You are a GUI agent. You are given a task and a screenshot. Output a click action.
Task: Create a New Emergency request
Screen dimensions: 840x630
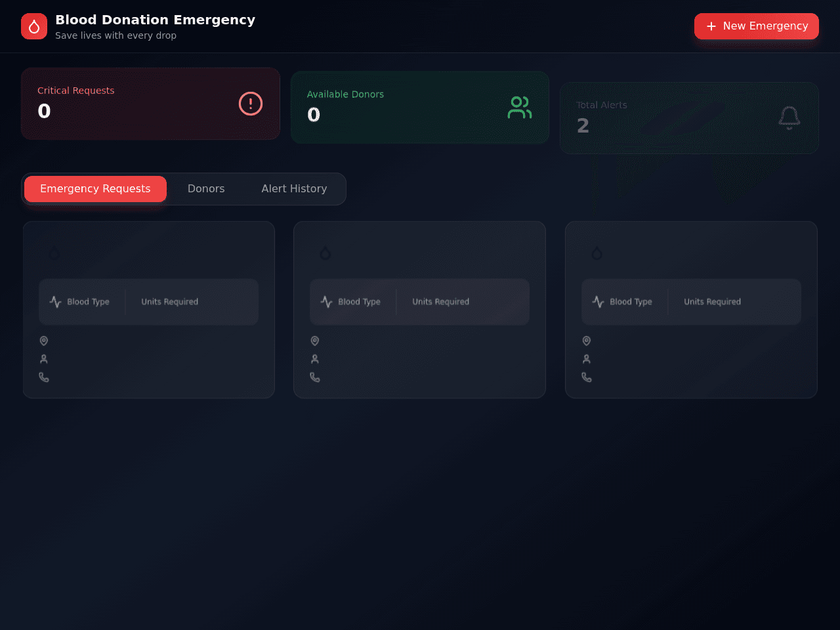[757, 26]
